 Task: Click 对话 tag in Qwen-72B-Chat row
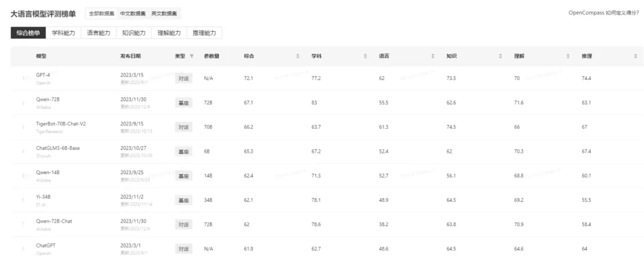click(184, 224)
